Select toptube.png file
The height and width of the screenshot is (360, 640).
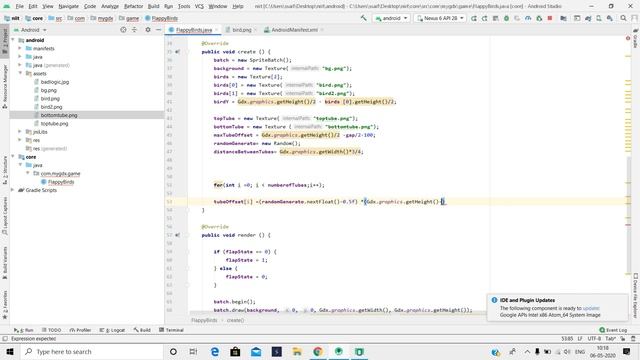coord(54,123)
